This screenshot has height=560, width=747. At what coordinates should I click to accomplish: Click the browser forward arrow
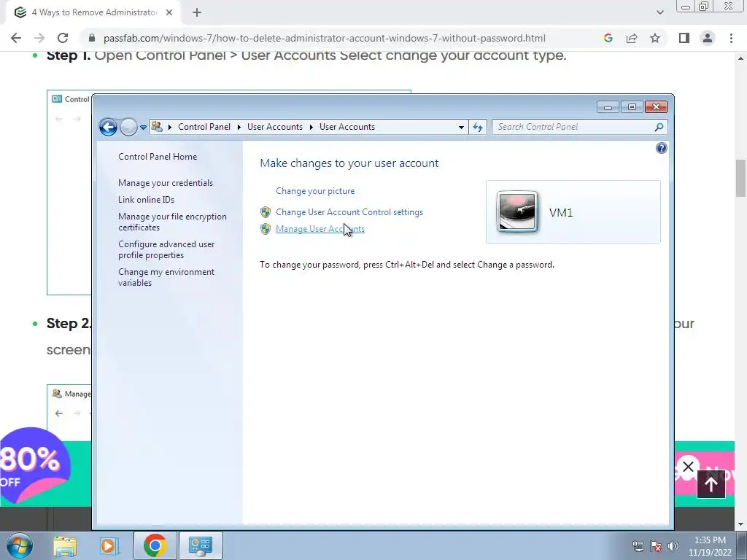39,38
